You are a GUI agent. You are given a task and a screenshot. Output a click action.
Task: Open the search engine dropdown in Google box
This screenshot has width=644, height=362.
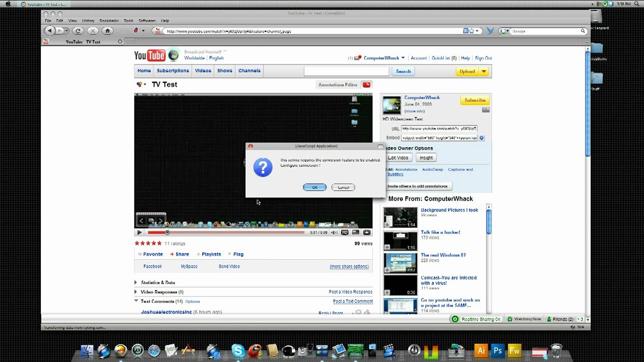tap(509, 31)
